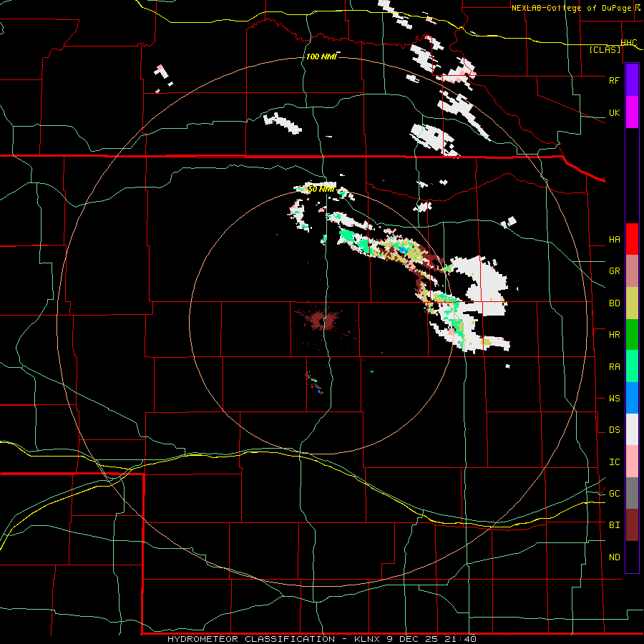
Task: Click the 100 NMI range ring label
Action: (321, 57)
